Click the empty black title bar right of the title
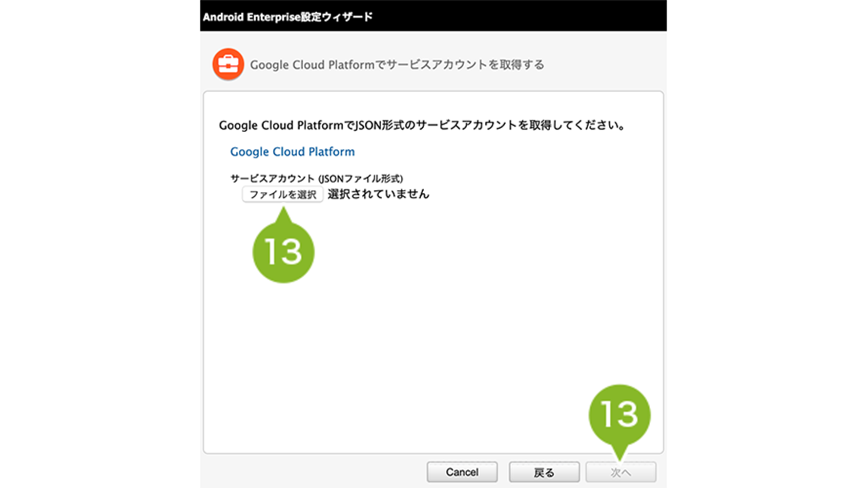 pos(517,16)
